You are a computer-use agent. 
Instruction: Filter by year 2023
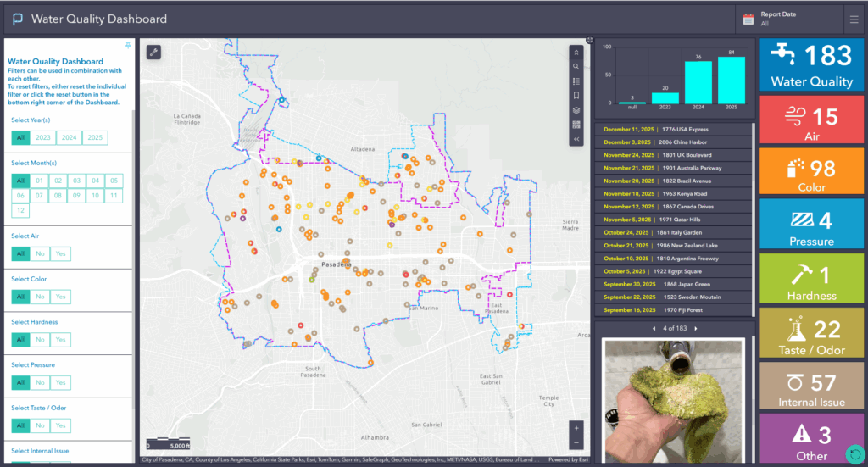42,138
